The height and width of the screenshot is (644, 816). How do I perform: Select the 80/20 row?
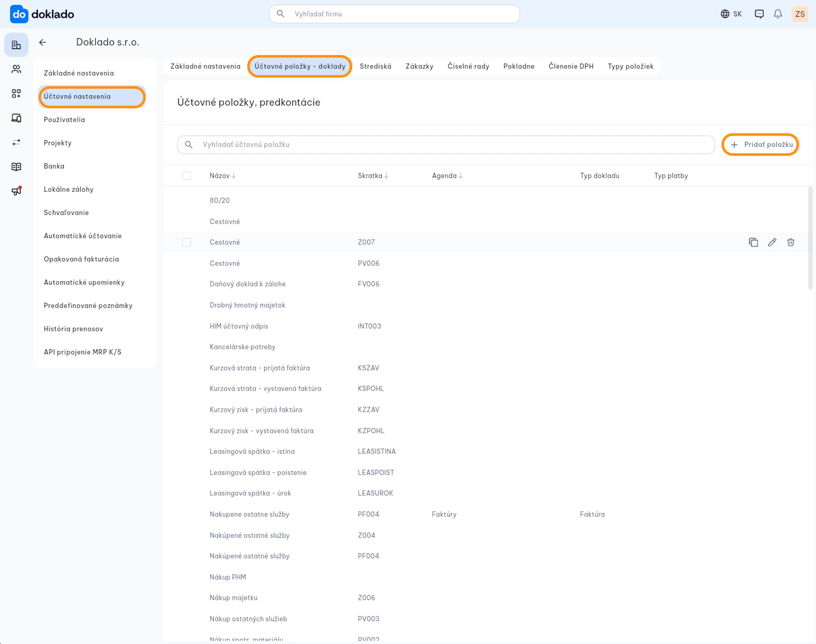click(x=485, y=201)
